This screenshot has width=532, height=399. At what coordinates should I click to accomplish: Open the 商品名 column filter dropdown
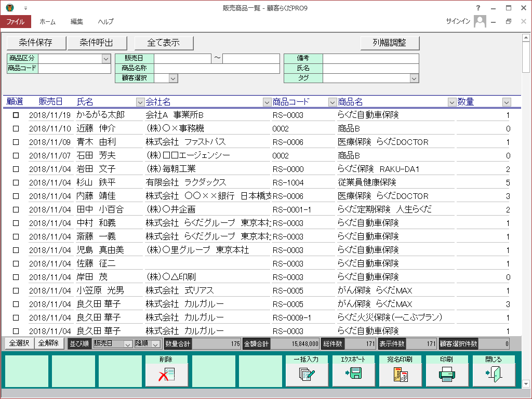tap(451, 102)
